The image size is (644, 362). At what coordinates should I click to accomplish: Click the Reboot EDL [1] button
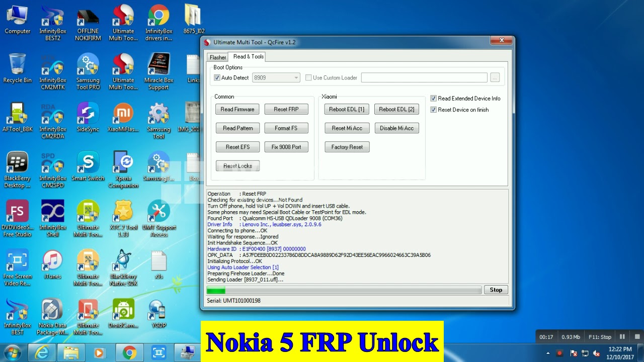(347, 109)
